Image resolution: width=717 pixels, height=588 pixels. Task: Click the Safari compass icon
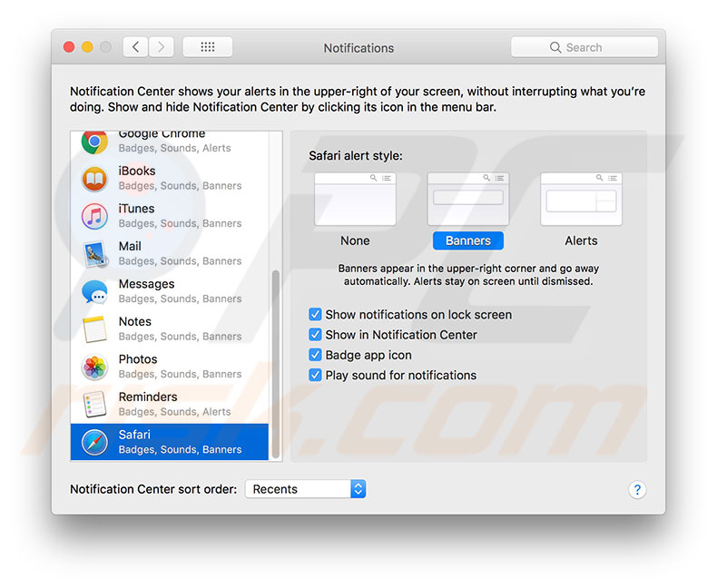click(x=94, y=442)
